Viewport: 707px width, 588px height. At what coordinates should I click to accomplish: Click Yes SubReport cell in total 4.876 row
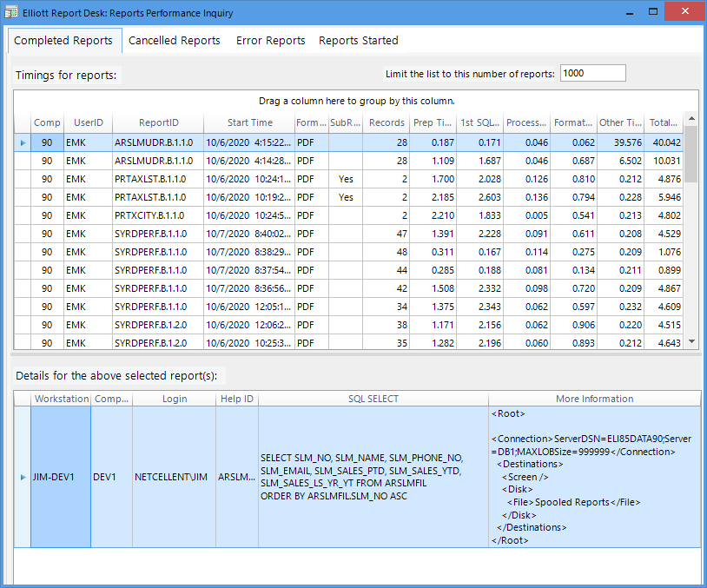346,179
